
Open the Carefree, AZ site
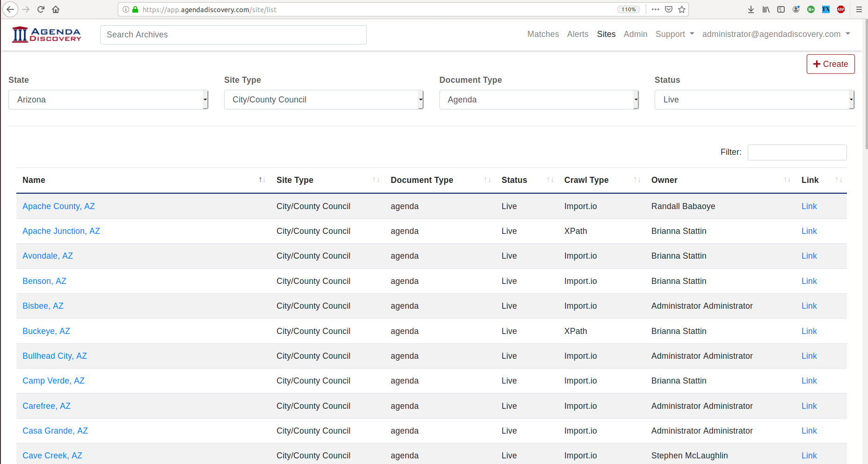(x=46, y=406)
